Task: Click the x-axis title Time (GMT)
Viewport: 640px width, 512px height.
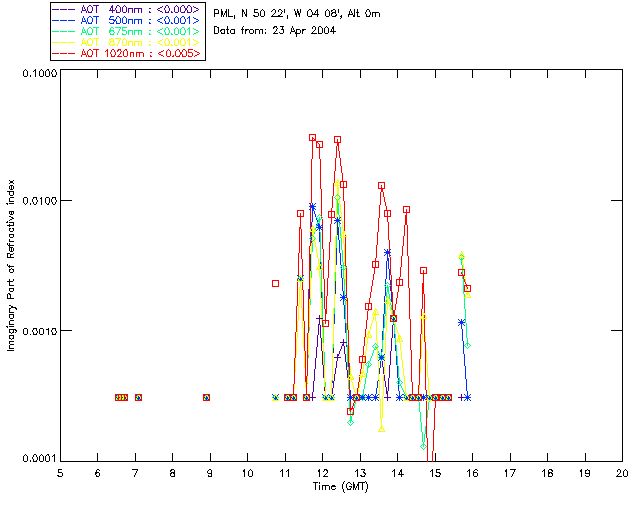Action: coord(340,487)
